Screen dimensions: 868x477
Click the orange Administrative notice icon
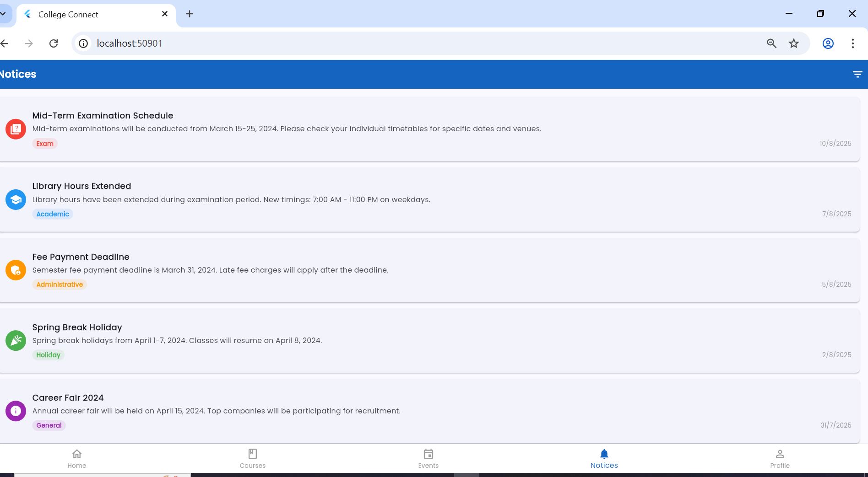point(16,270)
